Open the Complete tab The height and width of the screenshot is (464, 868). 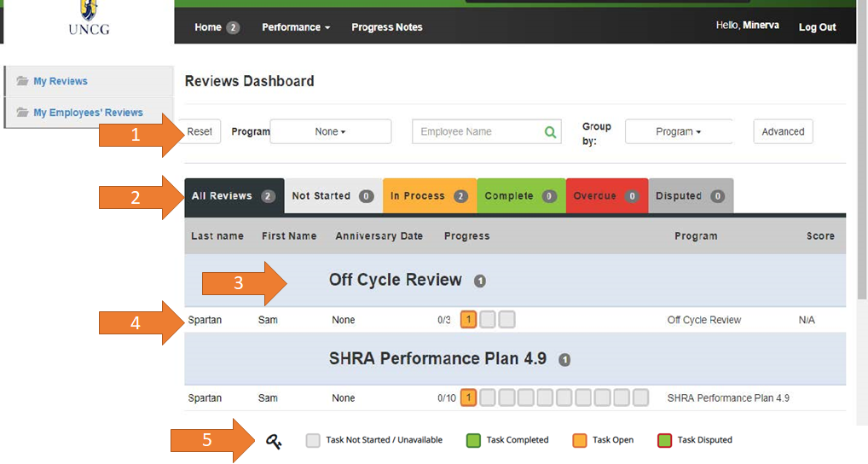click(x=520, y=196)
